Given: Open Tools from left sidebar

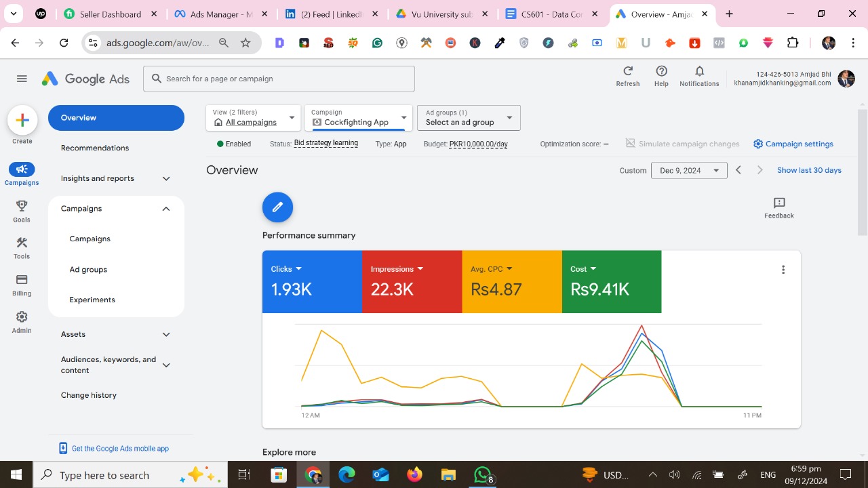Looking at the screenshot, I should pos(22,243).
